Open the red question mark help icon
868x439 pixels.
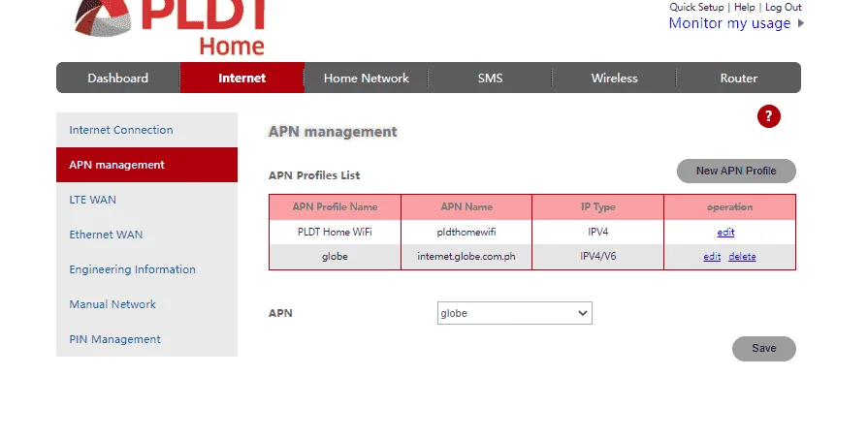pos(768,116)
